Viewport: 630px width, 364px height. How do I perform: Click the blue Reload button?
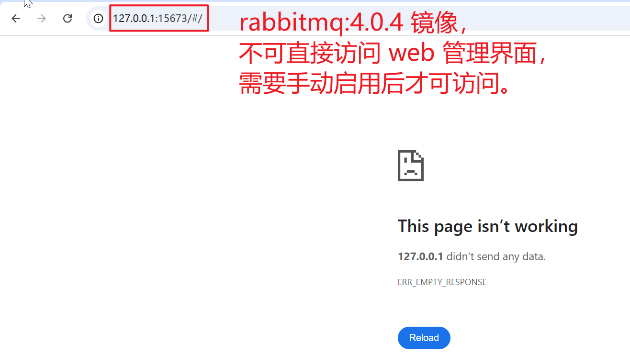pos(424,338)
